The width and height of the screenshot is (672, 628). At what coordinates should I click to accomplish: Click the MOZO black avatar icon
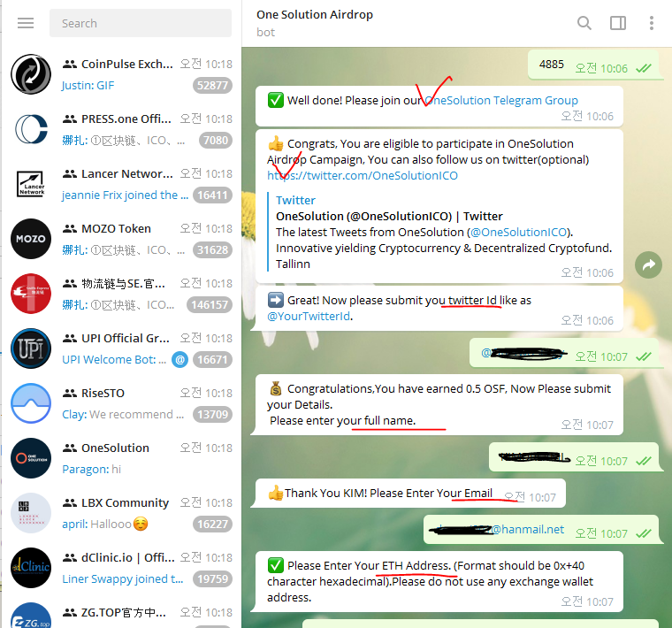coord(31,239)
